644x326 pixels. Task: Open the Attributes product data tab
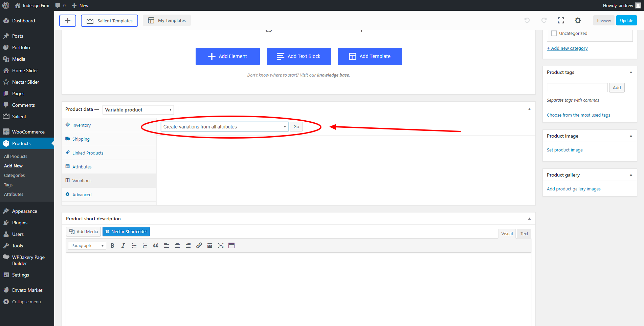[82, 167]
